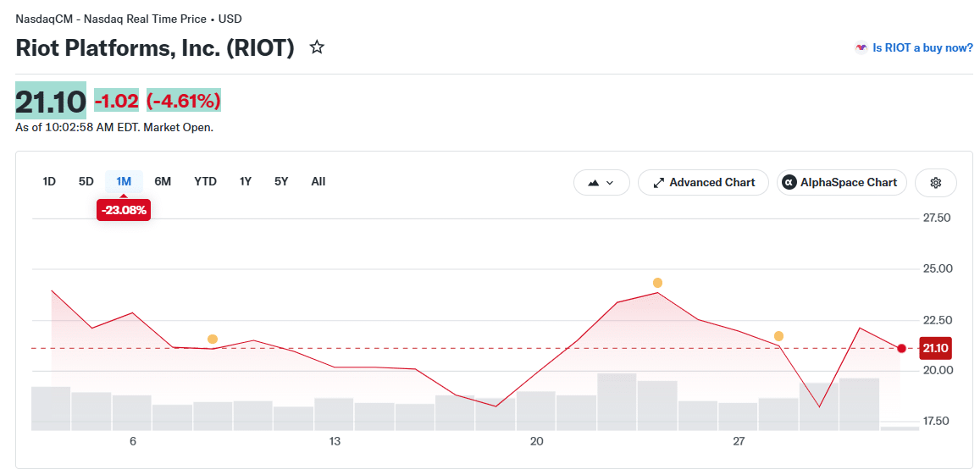Viewport: 980px width, 475px height.
Task: Click the icon beside Is RIOT a buy now
Action: click(x=861, y=47)
